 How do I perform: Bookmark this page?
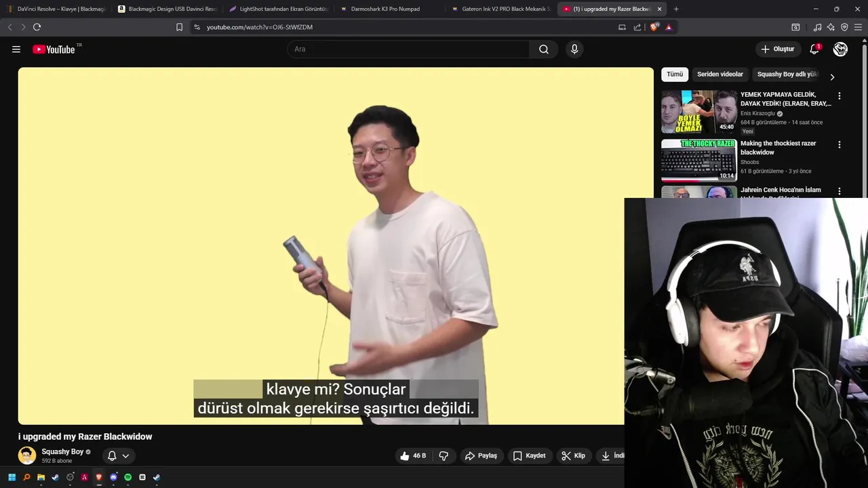pyautogui.click(x=179, y=27)
